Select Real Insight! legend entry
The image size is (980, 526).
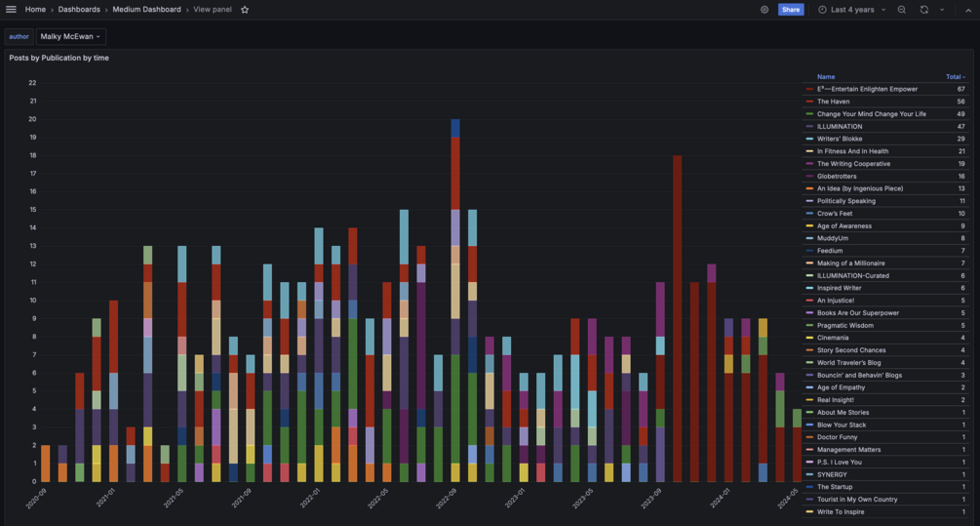835,400
